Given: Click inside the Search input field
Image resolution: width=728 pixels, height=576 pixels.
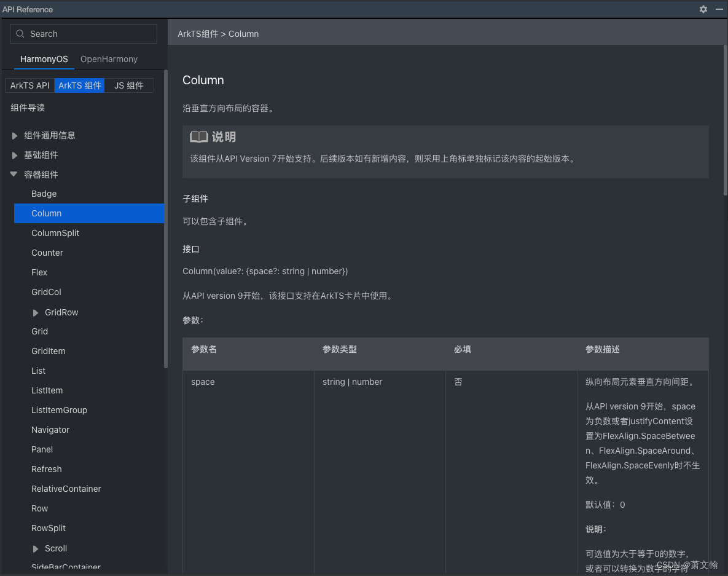Looking at the screenshot, I should [83, 34].
